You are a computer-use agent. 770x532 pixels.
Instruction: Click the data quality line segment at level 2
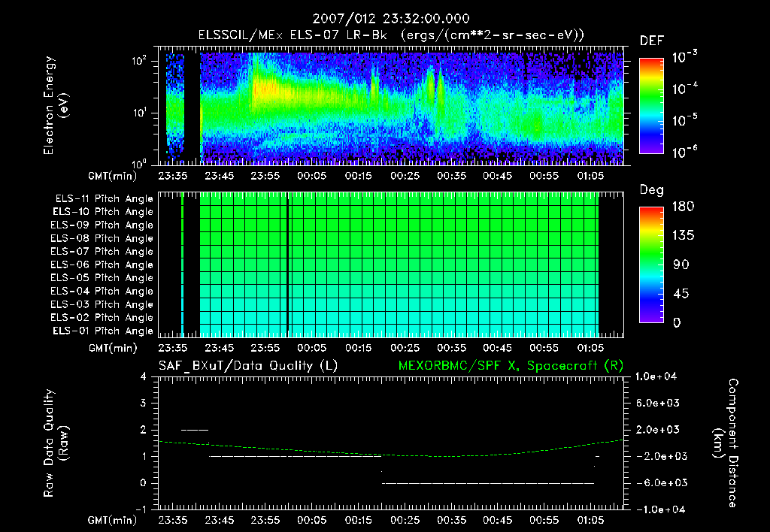[195, 430]
